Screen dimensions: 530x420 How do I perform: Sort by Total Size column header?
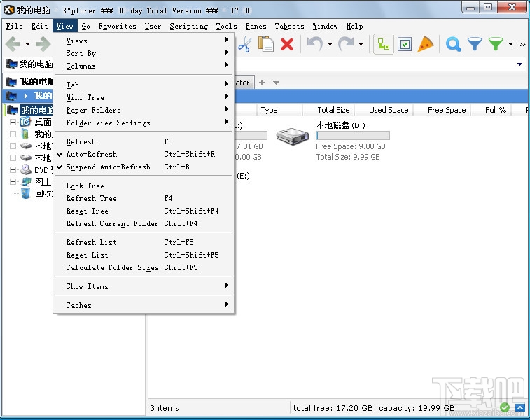coord(328,110)
